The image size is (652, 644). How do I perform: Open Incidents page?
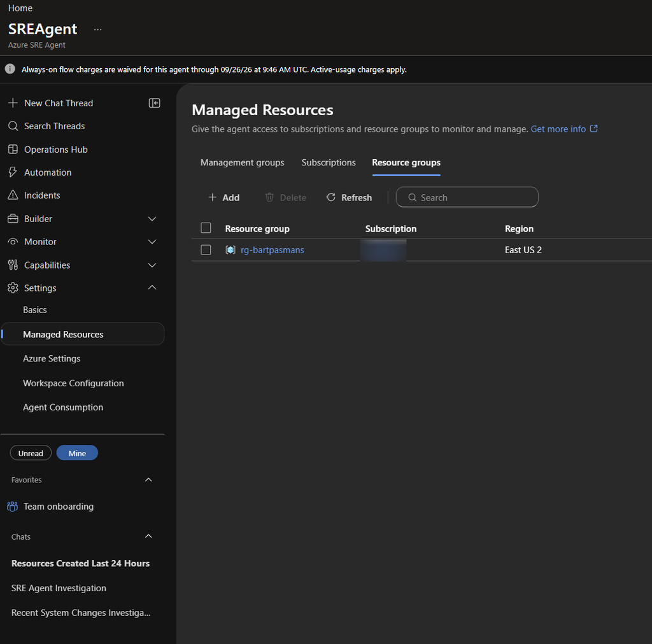click(x=42, y=195)
